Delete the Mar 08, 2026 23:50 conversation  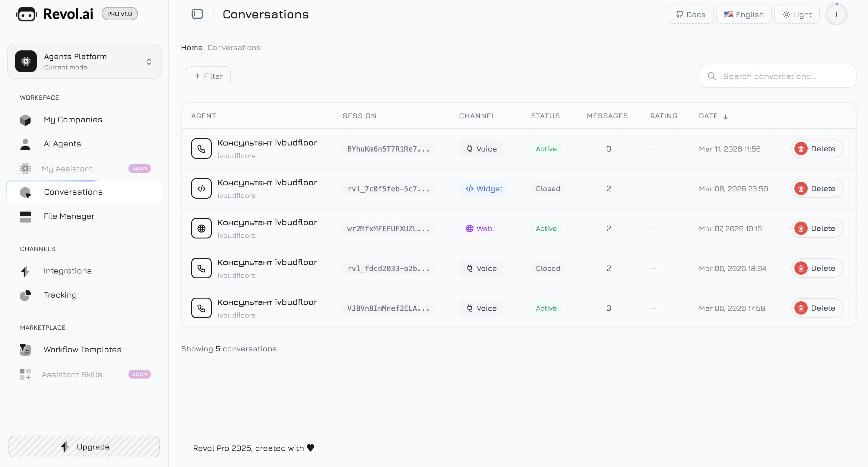pyautogui.click(x=817, y=188)
